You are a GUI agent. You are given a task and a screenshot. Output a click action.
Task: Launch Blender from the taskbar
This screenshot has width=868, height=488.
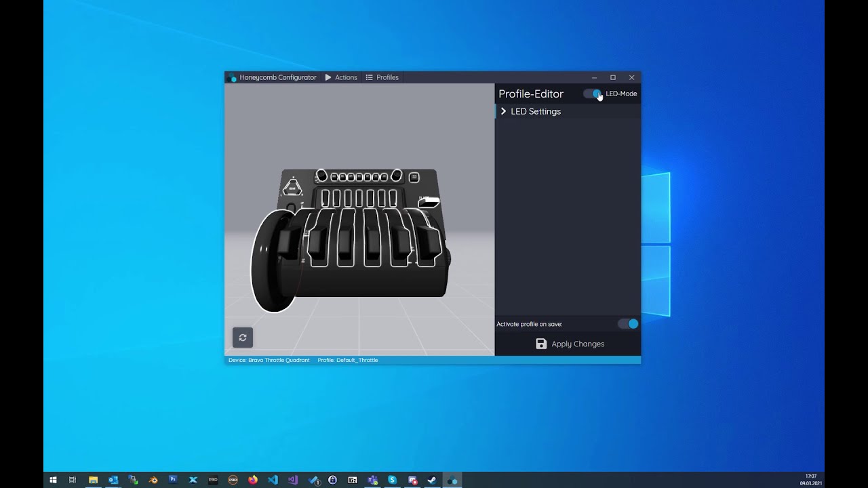(153, 480)
